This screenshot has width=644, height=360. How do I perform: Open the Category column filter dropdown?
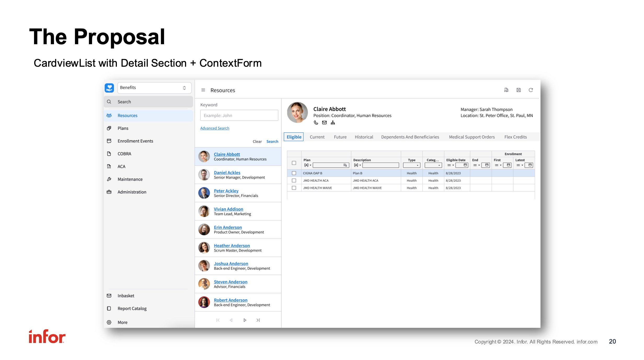pos(433,165)
